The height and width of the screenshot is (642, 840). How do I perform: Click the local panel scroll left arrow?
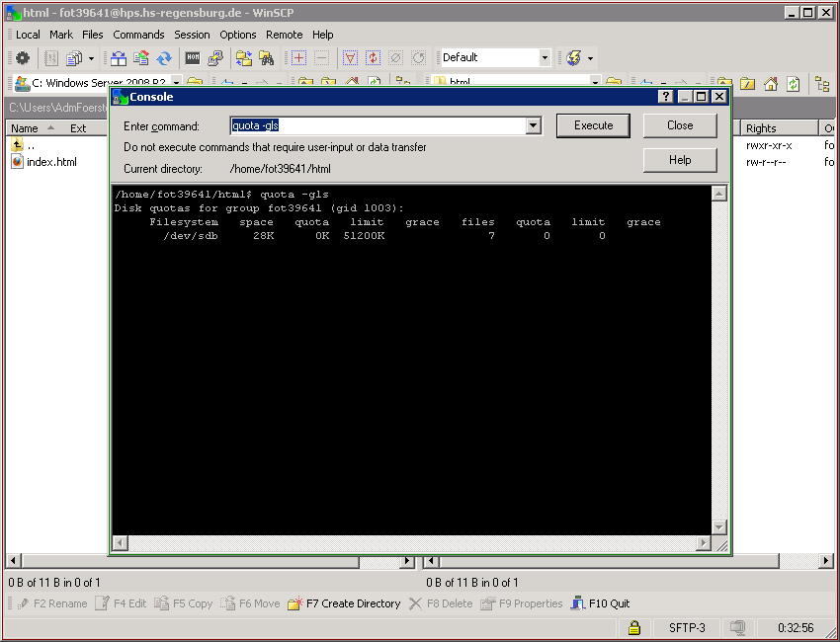[x=14, y=561]
